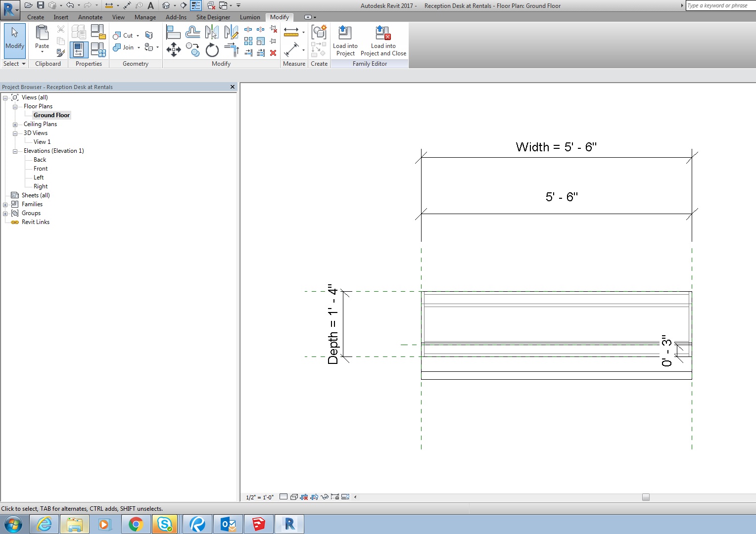The image size is (756, 534).
Task: Click the red Delete icon in Modify panel
Action: pyautogui.click(x=273, y=53)
